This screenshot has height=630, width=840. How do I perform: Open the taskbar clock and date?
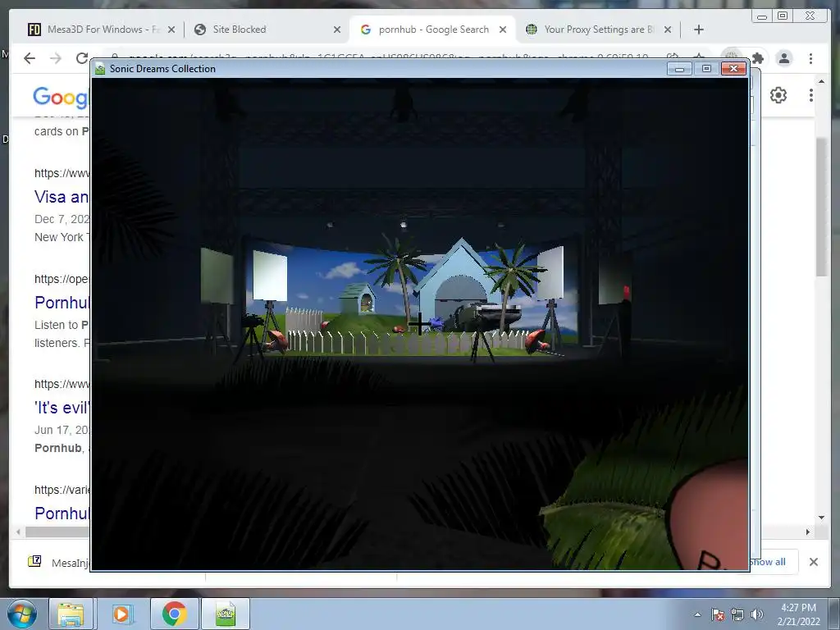[798, 614]
